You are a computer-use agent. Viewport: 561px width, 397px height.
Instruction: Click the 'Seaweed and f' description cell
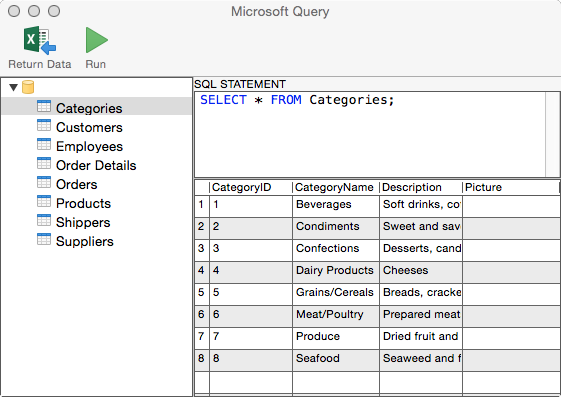click(x=421, y=360)
